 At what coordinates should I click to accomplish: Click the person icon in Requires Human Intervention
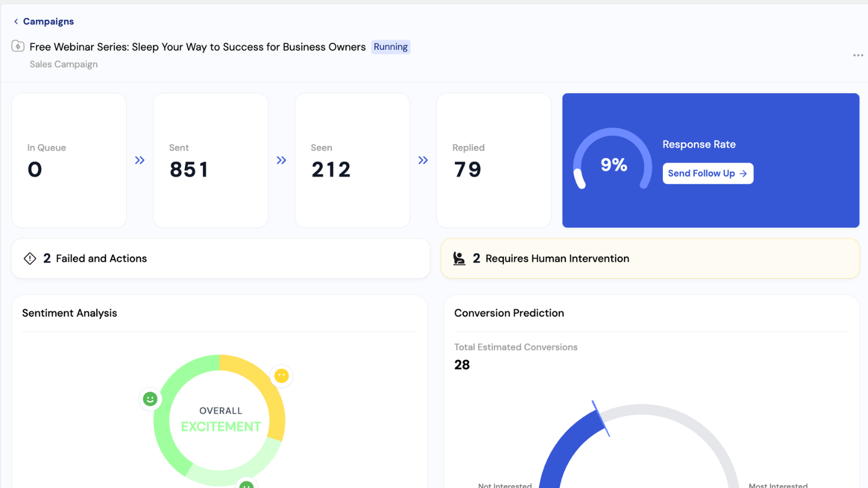click(459, 259)
